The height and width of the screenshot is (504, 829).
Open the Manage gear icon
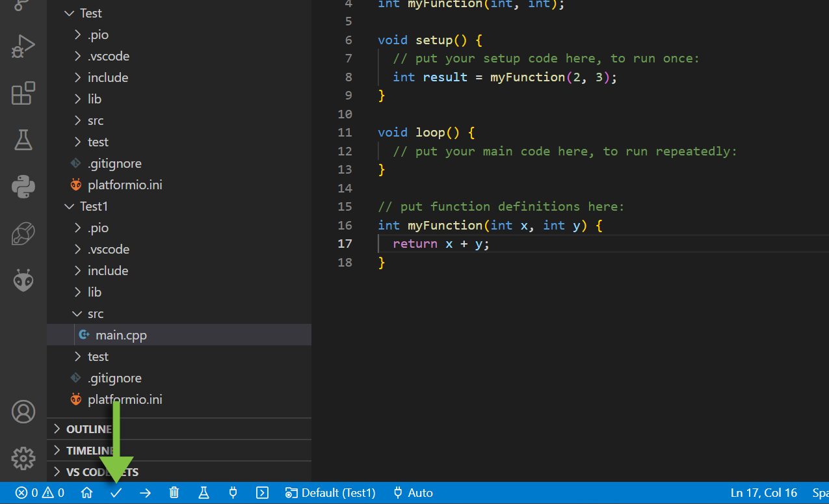pos(23,458)
